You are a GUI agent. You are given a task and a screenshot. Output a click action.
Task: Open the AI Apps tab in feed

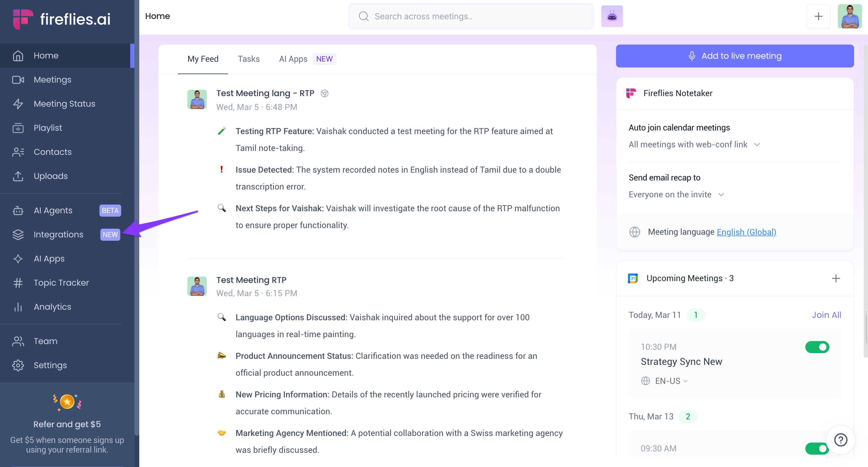[293, 59]
